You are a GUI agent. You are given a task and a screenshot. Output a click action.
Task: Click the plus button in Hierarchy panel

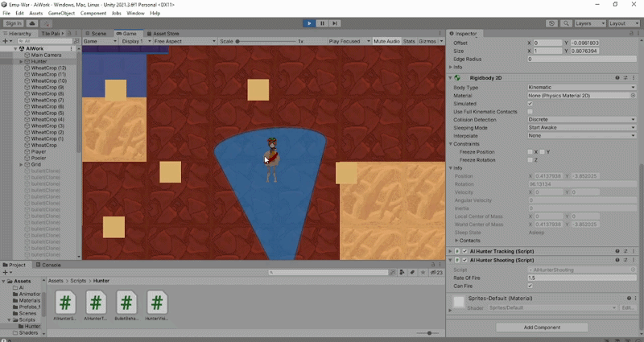(x=6, y=41)
